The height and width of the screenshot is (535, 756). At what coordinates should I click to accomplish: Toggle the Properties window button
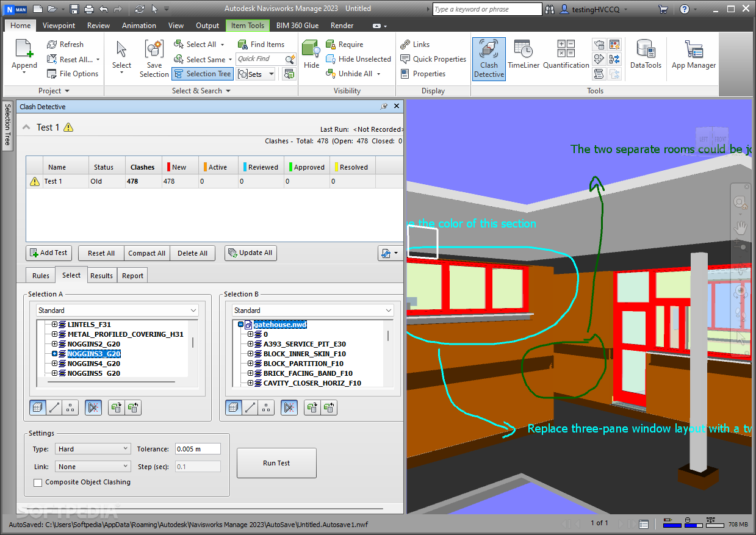(x=423, y=74)
